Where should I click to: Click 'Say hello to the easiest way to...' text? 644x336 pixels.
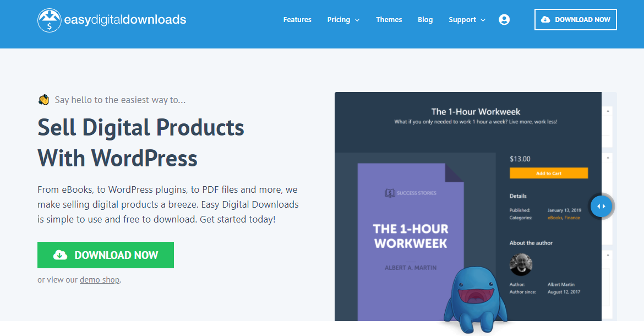tap(121, 100)
